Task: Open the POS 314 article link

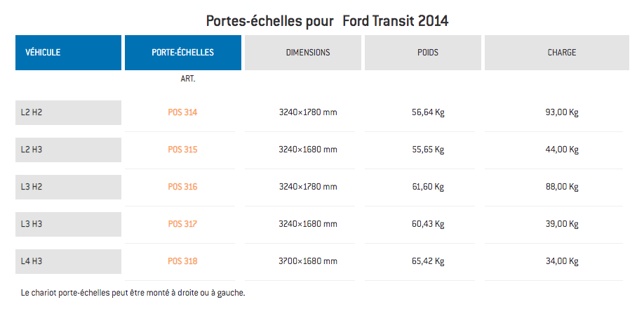Action: pos(182,112)
